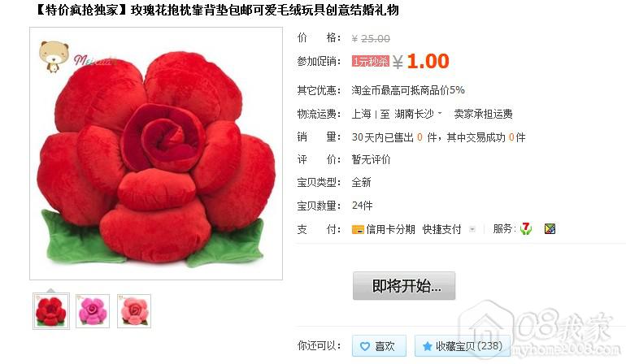
Task: Click the 暂无评价 reviews text
Action: [371, 159]
